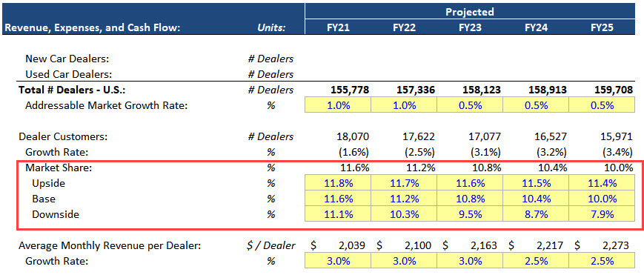Select the FY23 column header
The image size is (644, 275).
click(x=470, y=27)
